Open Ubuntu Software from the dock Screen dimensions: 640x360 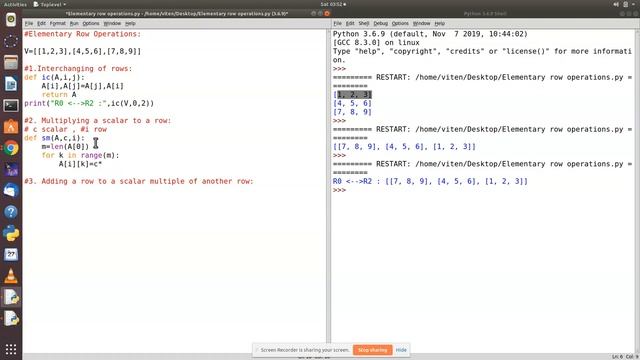pos(11,127)
